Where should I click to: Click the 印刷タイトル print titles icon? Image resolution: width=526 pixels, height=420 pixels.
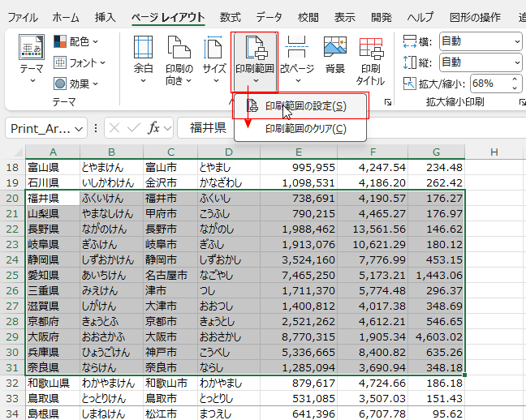371,49
